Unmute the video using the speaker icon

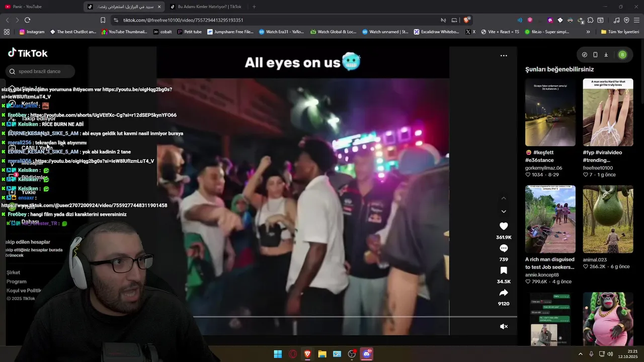[504, 326]
